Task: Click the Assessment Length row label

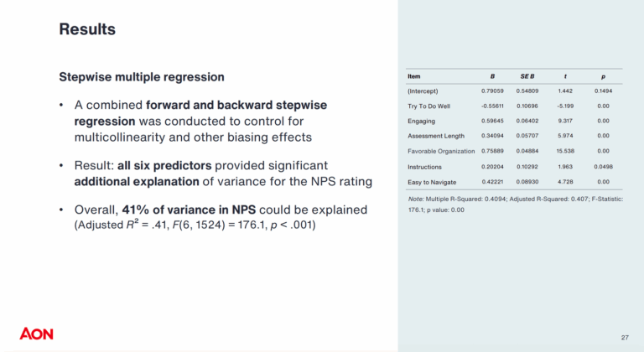Action: pyautogui.click(x=435, y=136)
